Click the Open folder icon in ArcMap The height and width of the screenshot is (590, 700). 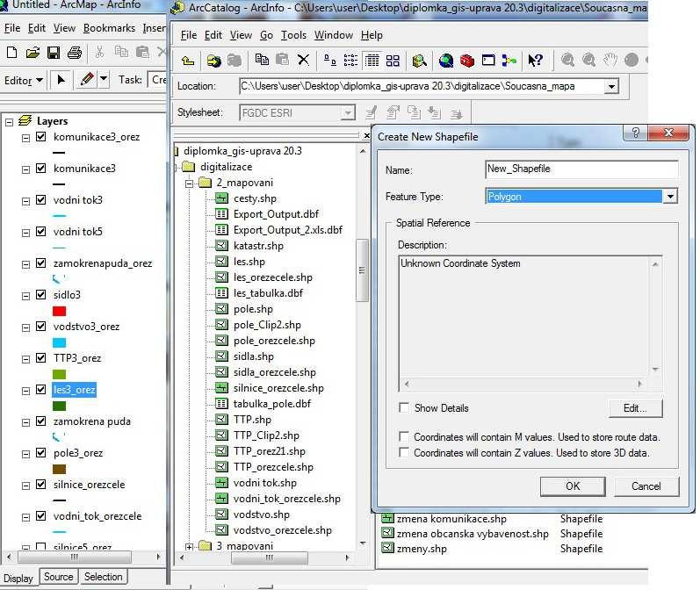pyautogui.click(x=32, y=53)
